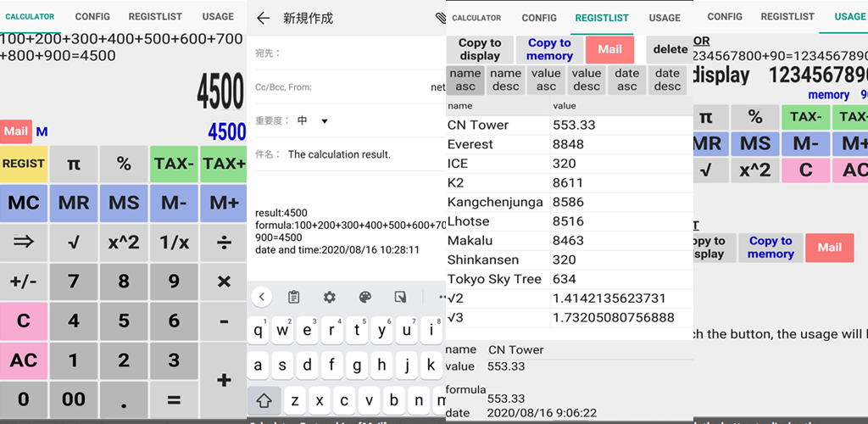Select the Everest row in the list

click(x=570, y=144)
